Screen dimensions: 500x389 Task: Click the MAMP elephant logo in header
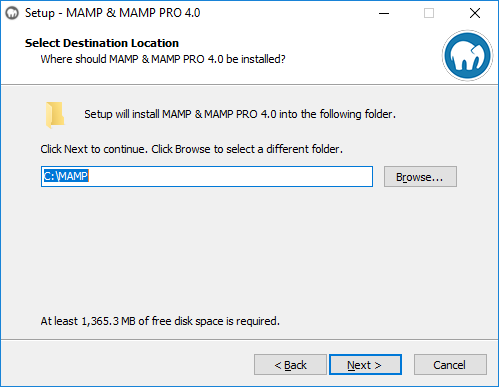[467, 55]
